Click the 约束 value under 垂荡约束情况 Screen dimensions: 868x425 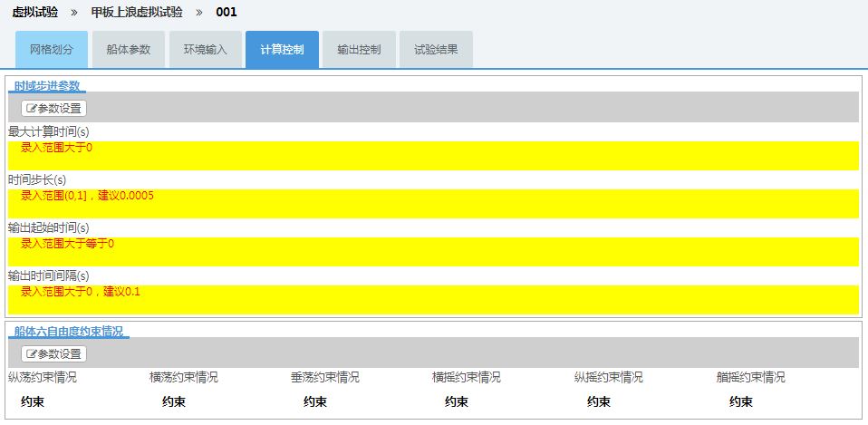point(315,401)
